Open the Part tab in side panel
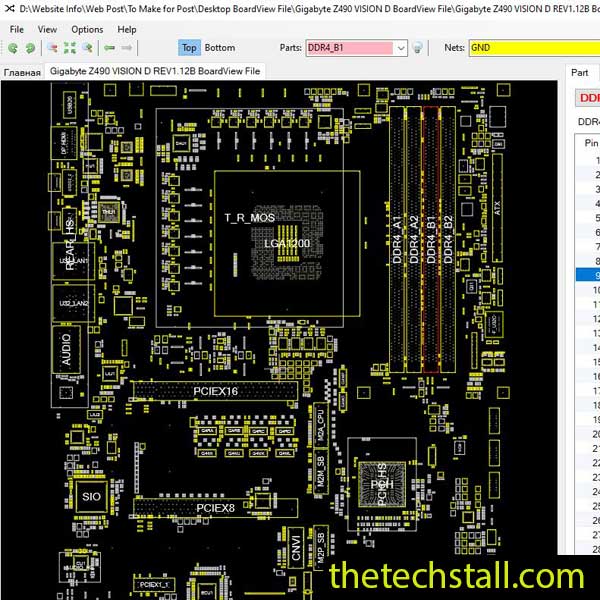This screenshot has height=600, width=600. pyautogui.click(x=579, y=73)
